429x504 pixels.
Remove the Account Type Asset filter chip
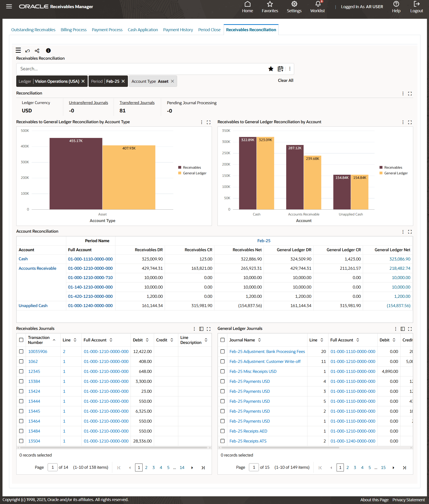click(x=172, y=81)
